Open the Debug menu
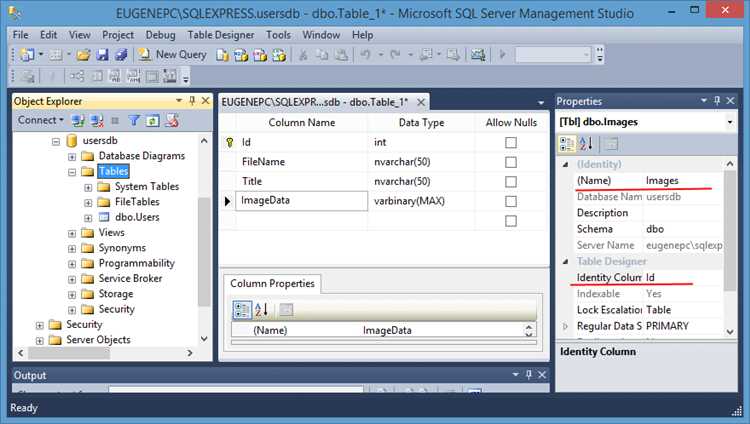 [160, 35]
